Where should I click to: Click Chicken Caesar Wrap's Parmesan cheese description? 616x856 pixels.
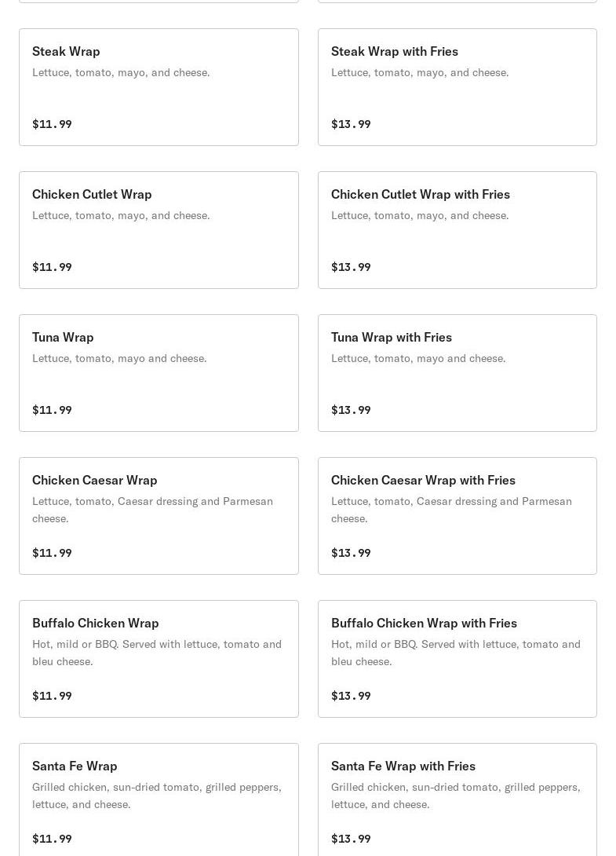[152, 510]
